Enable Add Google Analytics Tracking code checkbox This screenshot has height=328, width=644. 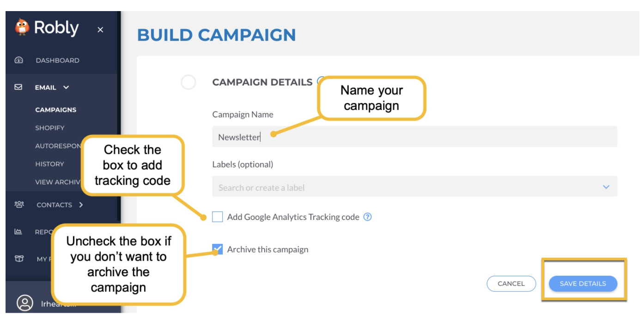click(218, 217)
